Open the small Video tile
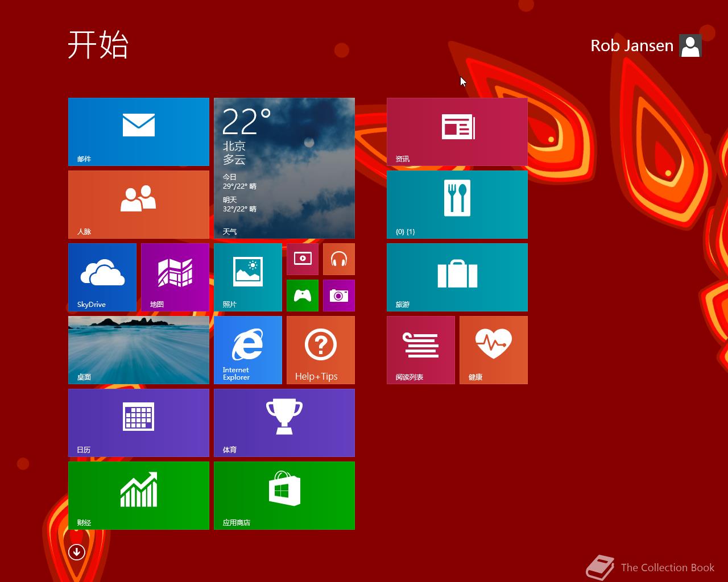728x582 pixels. (x=303, y=259)
